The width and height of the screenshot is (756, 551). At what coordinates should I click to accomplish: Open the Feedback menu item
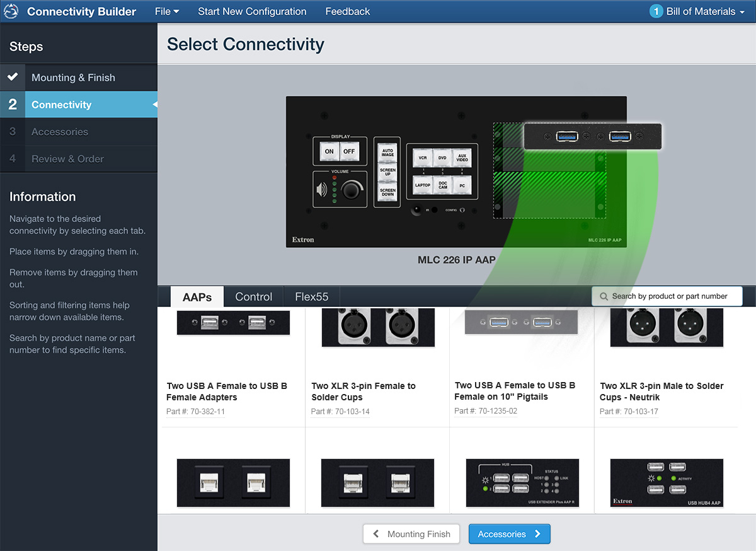point(348,11)
